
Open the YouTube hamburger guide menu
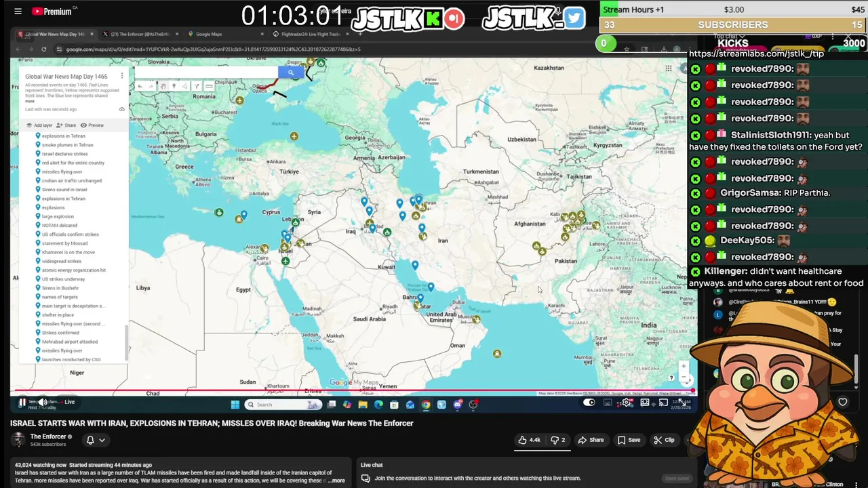coord(18,12)
